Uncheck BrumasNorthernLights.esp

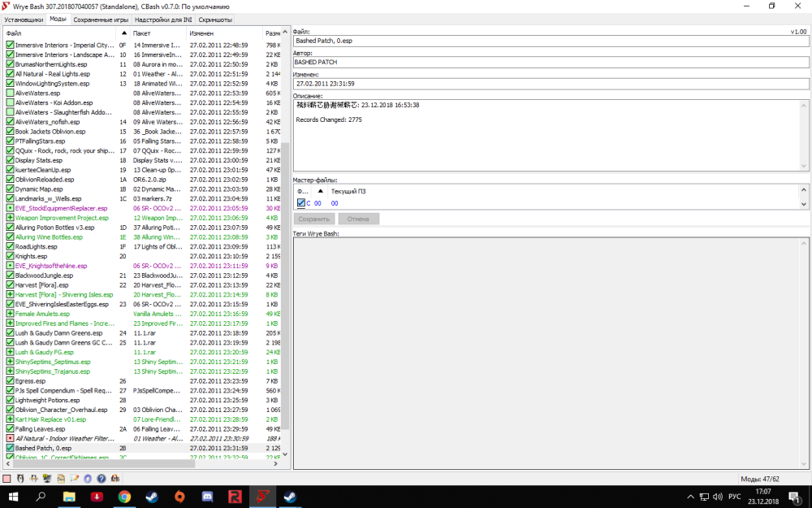pos(10,64)
